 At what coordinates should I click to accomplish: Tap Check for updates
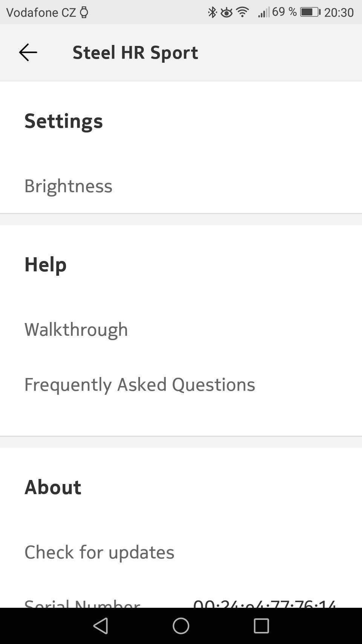click(99, 552)
